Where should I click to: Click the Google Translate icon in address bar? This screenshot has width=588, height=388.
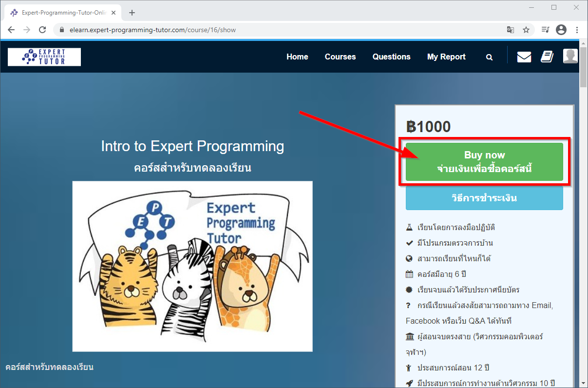511,30
